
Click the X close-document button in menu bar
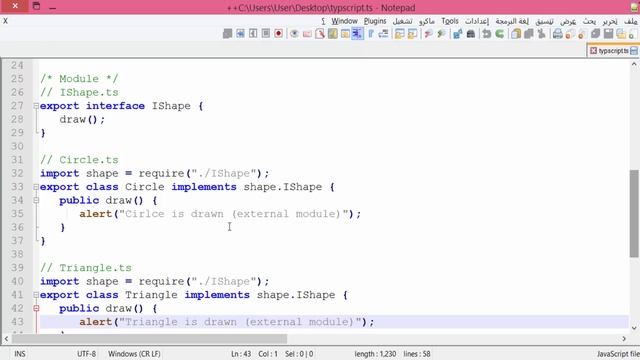(5, 21)
